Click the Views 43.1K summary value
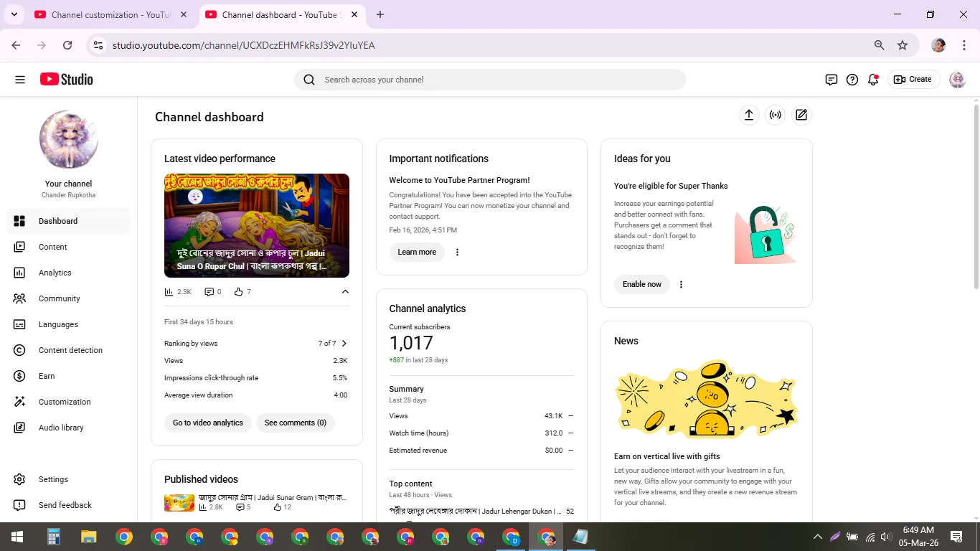This screenshot has width=980, height=551. [x=554, y=416]
